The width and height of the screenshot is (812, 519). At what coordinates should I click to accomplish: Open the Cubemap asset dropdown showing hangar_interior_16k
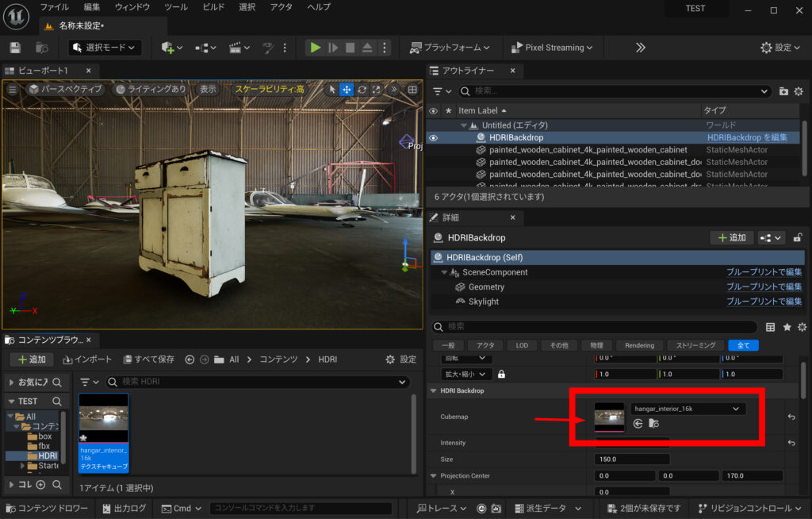[x=688, y=408]
